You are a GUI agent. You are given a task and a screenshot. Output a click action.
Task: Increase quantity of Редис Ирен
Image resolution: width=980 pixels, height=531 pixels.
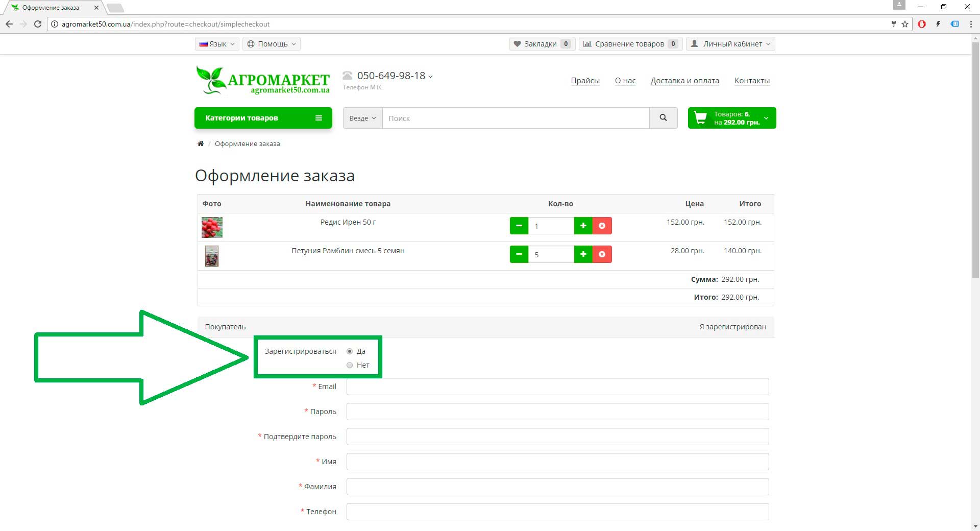point(583,226)
